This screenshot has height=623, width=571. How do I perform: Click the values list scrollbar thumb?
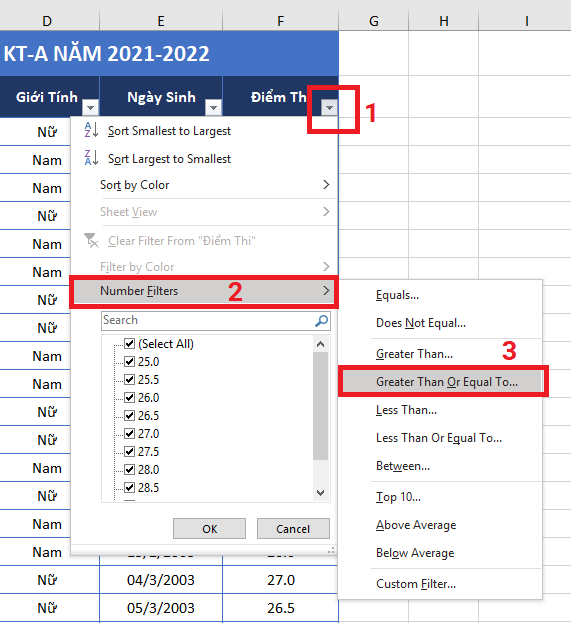(320, 406)
